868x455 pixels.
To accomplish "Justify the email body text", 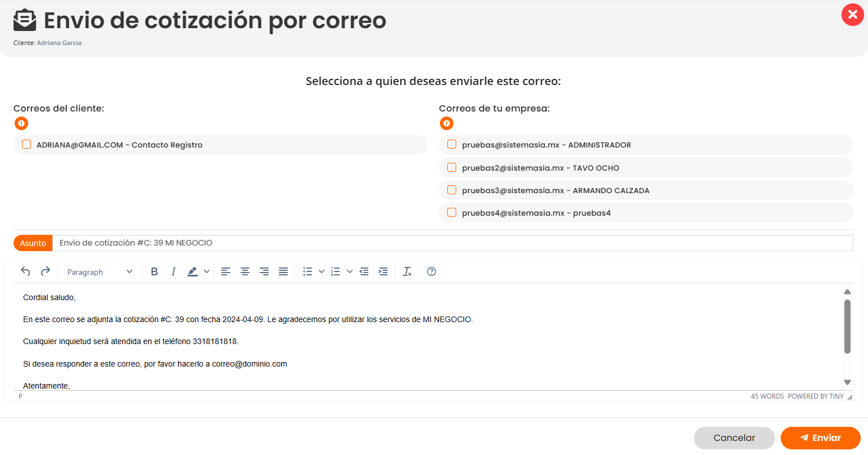I will (x=283, y=271).
